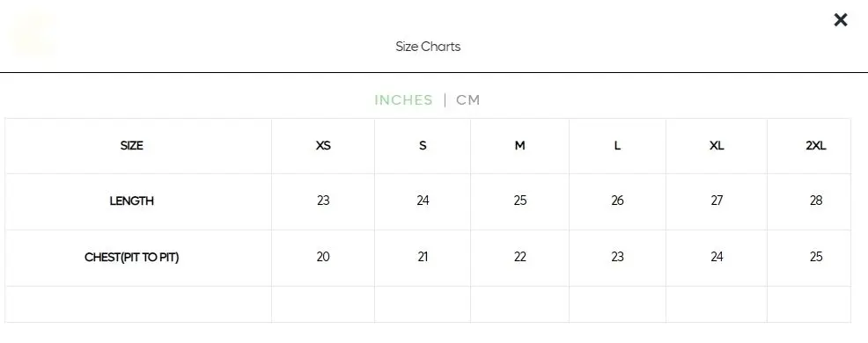Click the SIZE header cell
Viewport: 868px width, 343px height.
tap(132, 145)
